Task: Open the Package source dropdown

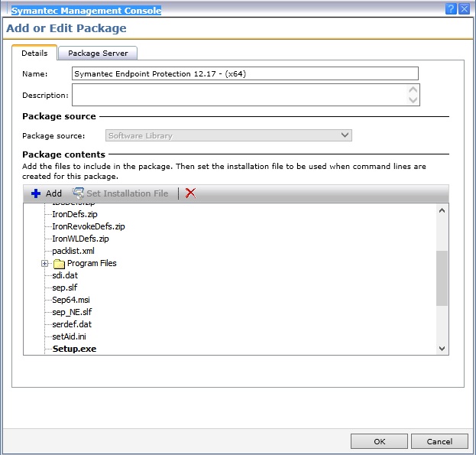Action: pyautogui.click(x=228, y=135)
